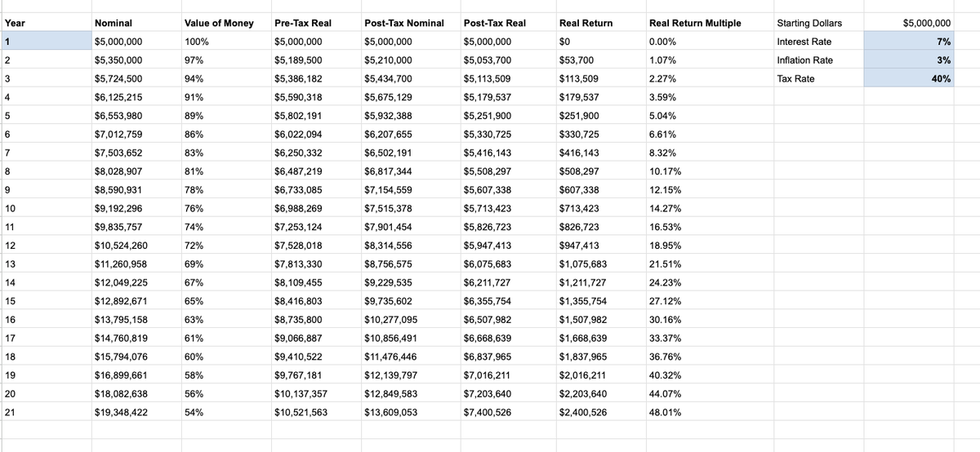The image size is (980, 452).
Task: Select the Year column header cell
Action: (45, 22)
